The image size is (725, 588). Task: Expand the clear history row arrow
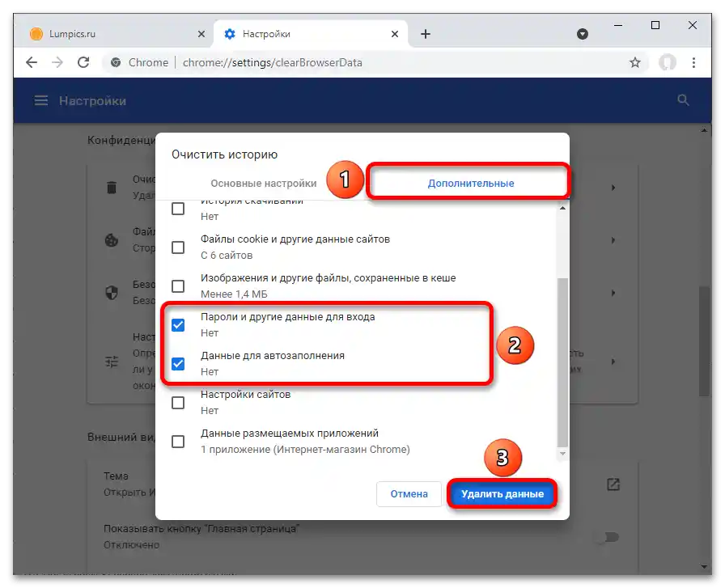[x=613, y=187]
